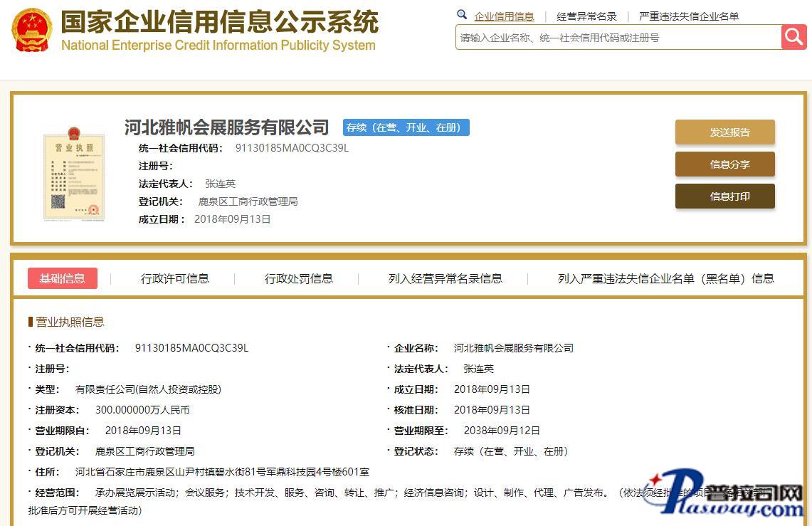Click the 信息分享 button
The height and width of the screenshot is (526, 812).
725,164
